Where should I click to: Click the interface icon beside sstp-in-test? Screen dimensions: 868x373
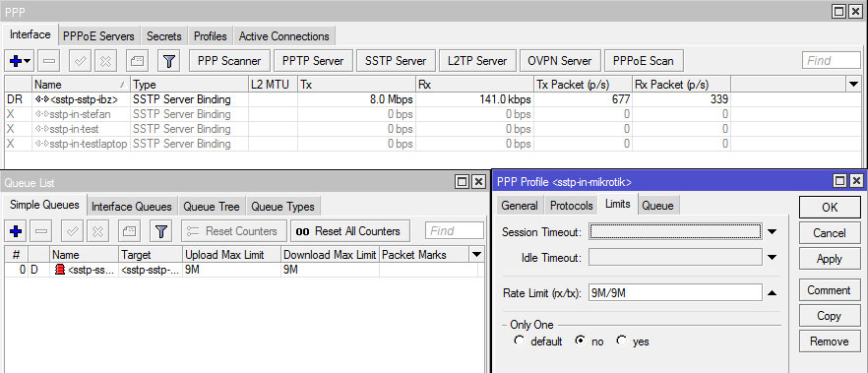pos(42,129)
